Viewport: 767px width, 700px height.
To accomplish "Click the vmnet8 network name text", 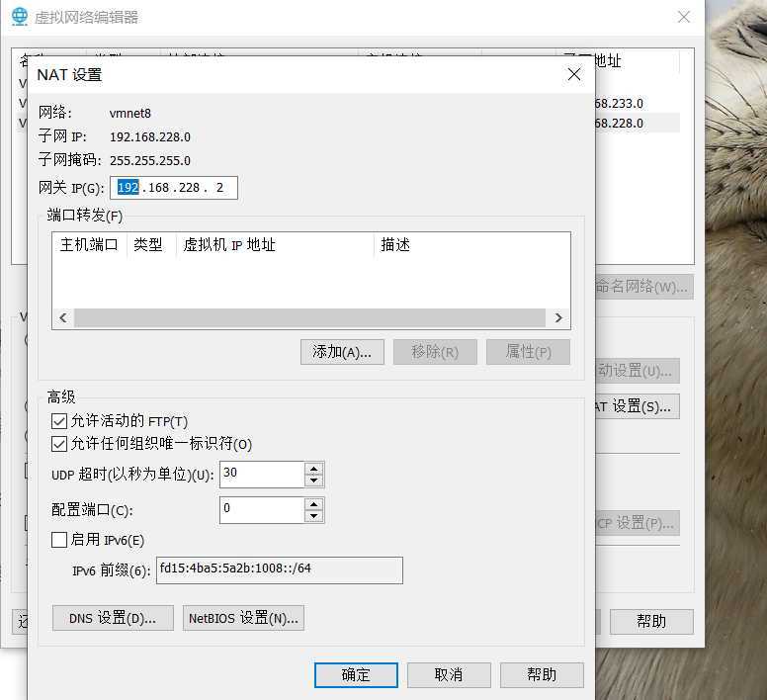I will point(130,114).
